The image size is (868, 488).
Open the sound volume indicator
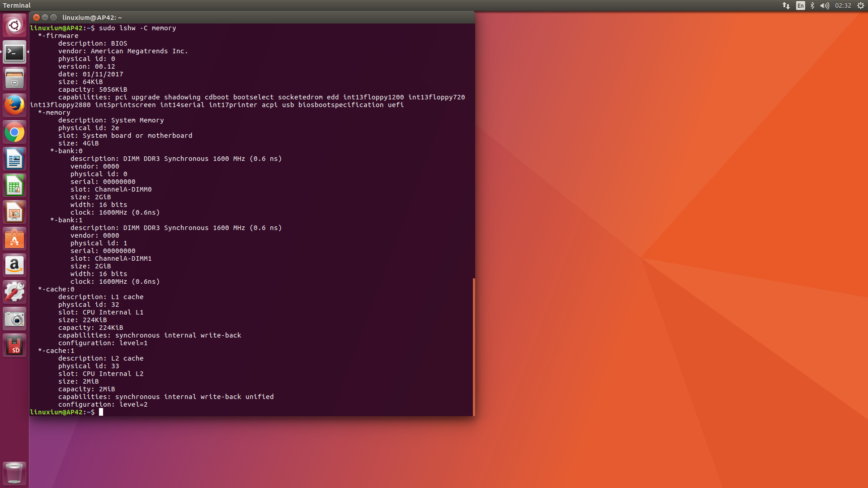825,5
